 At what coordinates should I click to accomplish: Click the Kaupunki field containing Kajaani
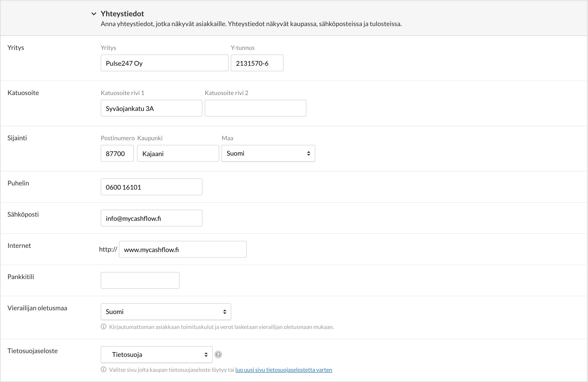[178, 153]
